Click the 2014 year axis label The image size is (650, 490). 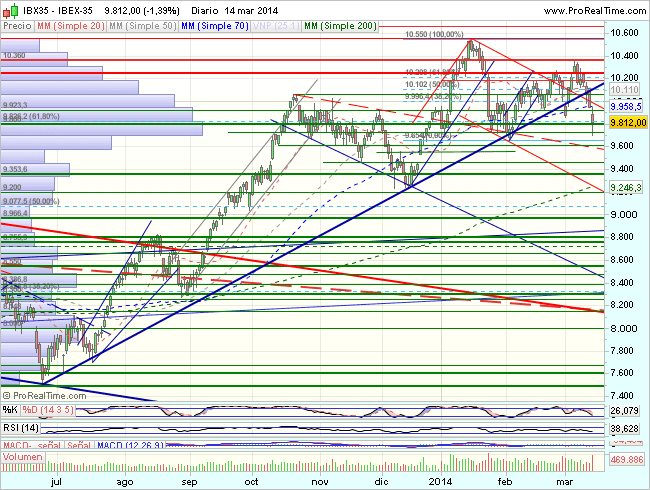[x=440, y=481]
